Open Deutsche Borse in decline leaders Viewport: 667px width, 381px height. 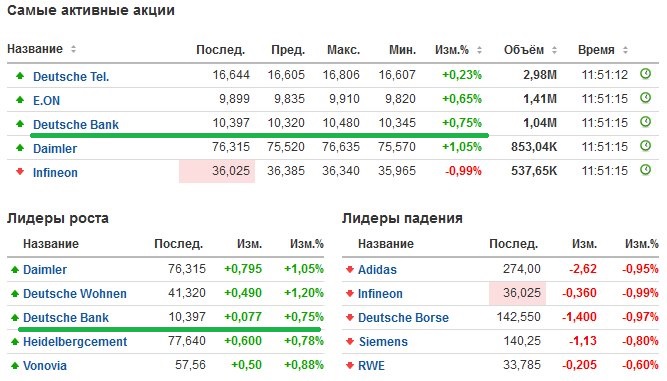pos(403,318)
